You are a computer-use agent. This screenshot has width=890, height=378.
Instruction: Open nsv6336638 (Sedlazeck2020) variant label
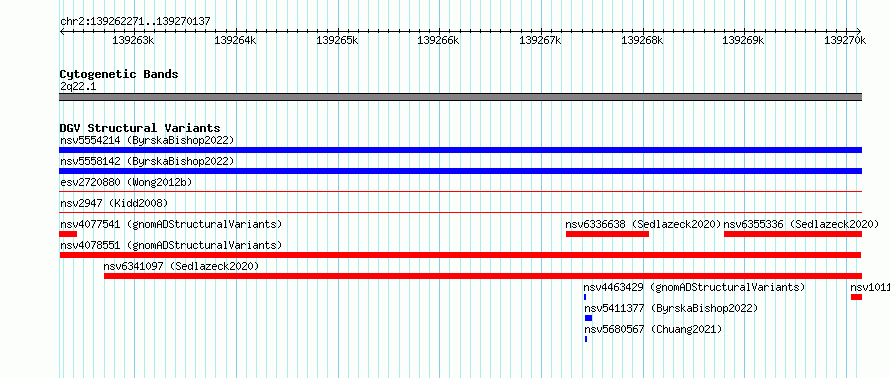pos(643,224)
